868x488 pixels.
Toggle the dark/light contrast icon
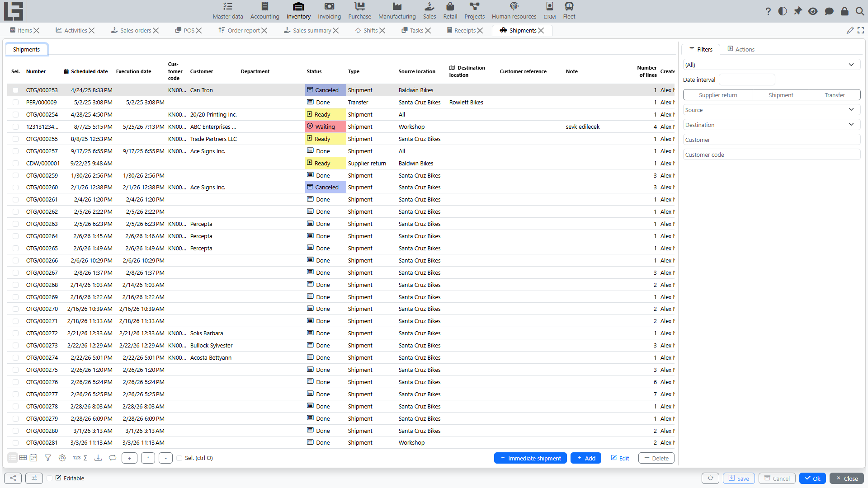(783, 11)
